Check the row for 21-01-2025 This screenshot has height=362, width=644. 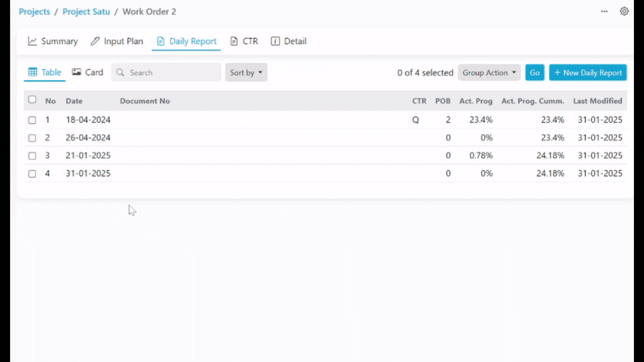[x=32, y=156]
